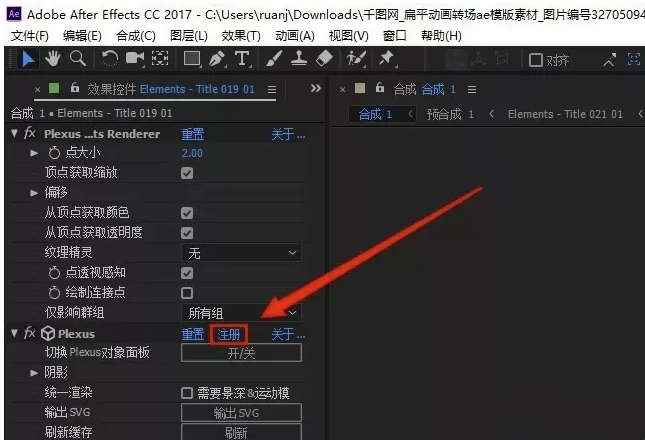Select the Pan Behind anchor point tool
This screenshot has height=440, width=645.
click(160, 59)
